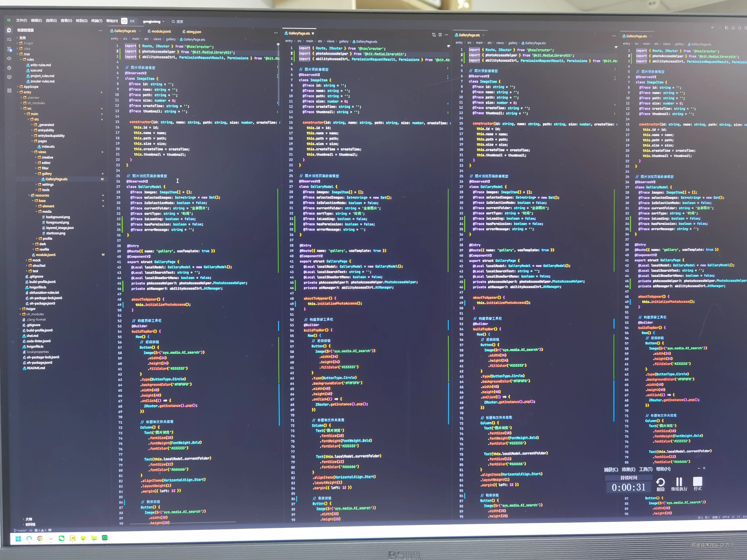The image size is (747, 560).
Task: Click the gallery breadcrumb in first editor
Action: 171,39
